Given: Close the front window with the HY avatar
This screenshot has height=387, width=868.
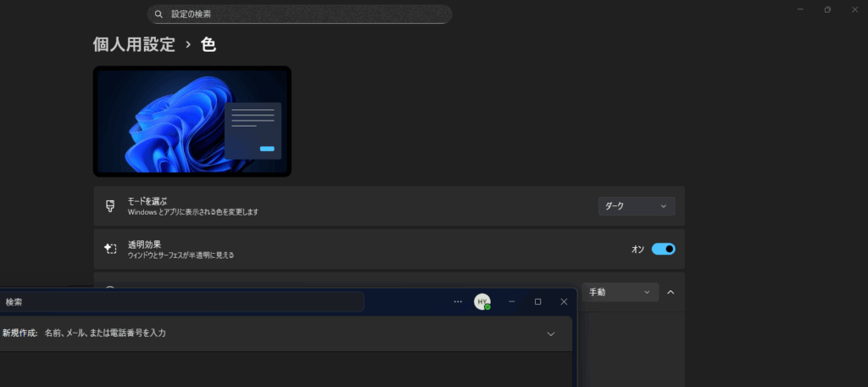Looking at the screenshot, I should 564,301.
